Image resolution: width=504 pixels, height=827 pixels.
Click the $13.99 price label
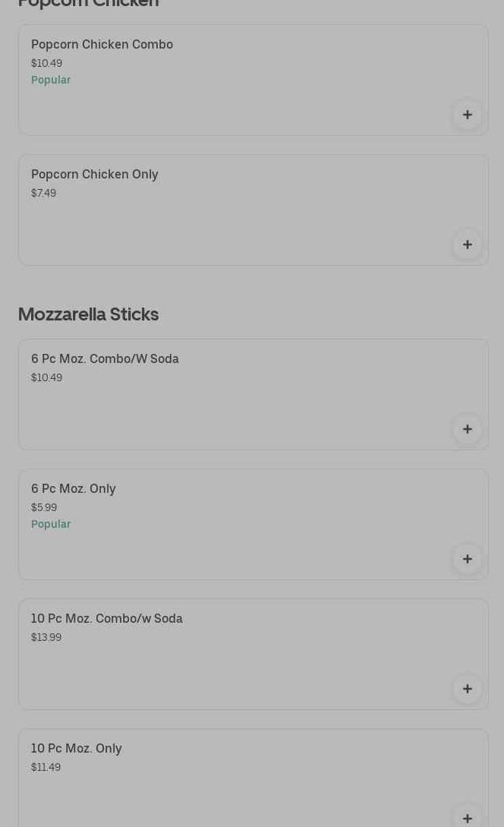point(46,637)
